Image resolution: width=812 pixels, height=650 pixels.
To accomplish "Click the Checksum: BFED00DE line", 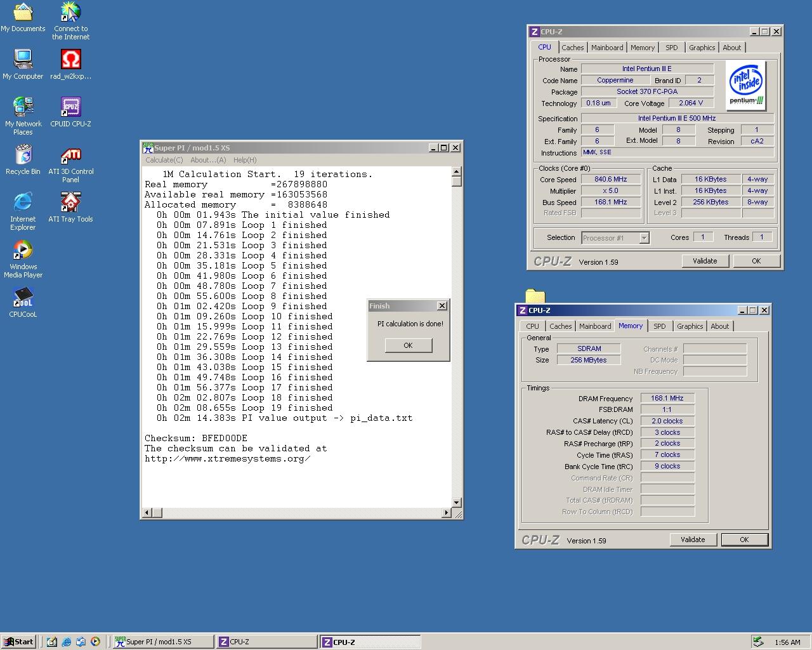I will (x=196, y=438).
